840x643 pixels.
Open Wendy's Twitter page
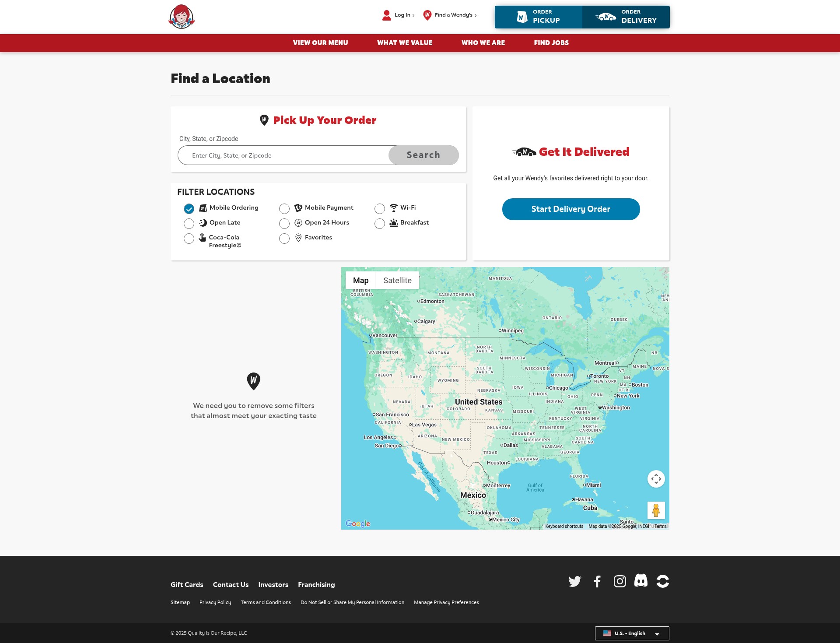pyautogui.click(x=574, y=581)
